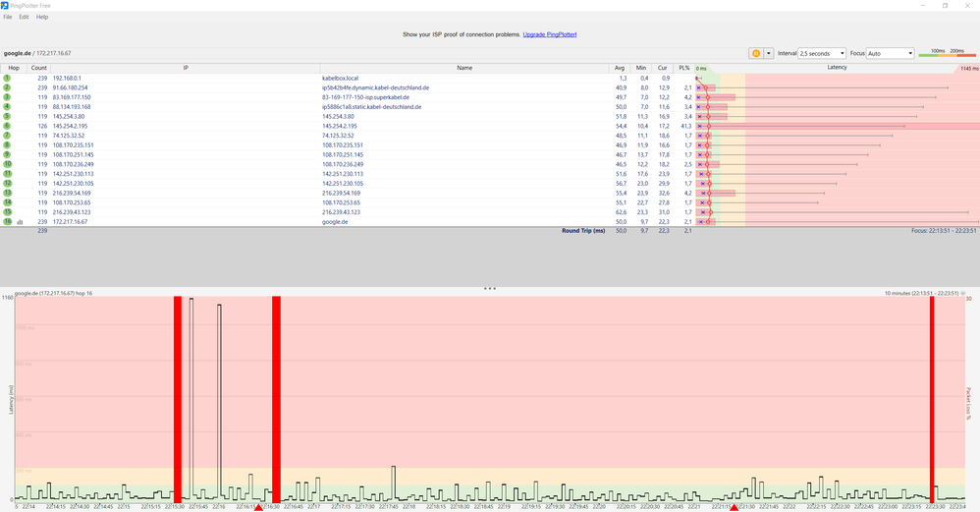The image size is (980, 512).
Task: Select the hop 10 green circle icon
Action: coord(7,164)
